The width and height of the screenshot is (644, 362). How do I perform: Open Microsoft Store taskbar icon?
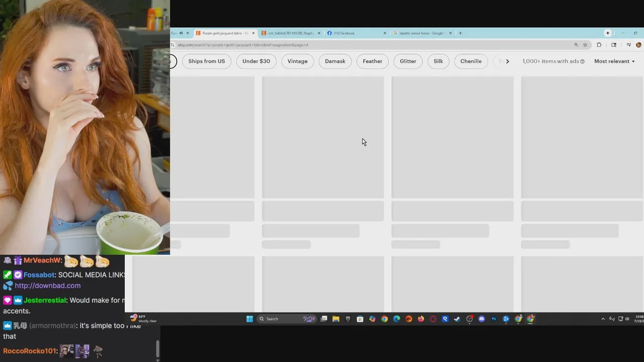pos(360,319)
